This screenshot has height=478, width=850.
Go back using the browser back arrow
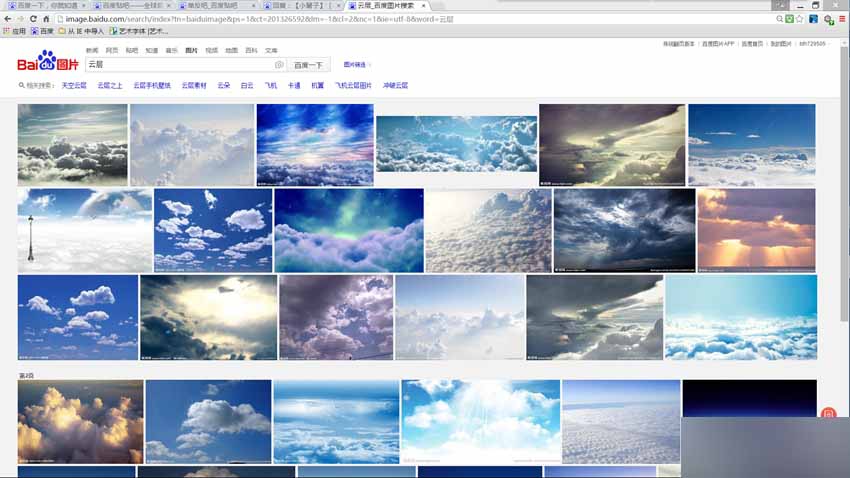click(8, 19)
